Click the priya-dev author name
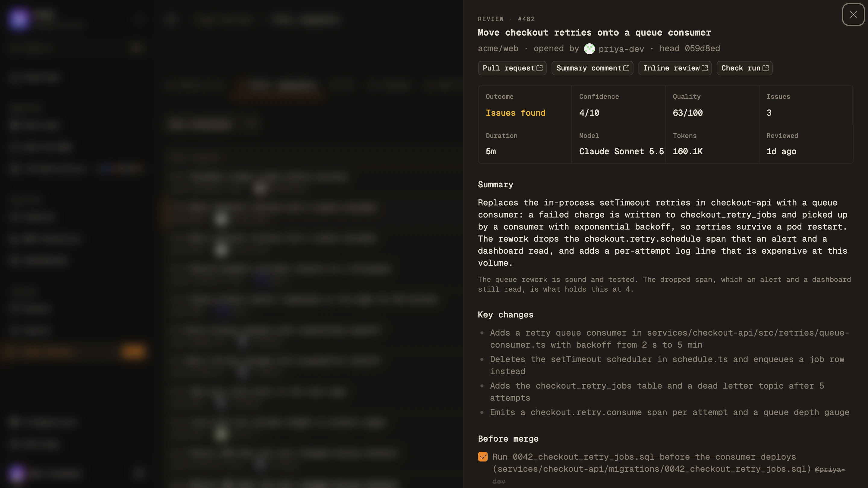The height and width of the screenshot is (488, 868). pos(621,49)
